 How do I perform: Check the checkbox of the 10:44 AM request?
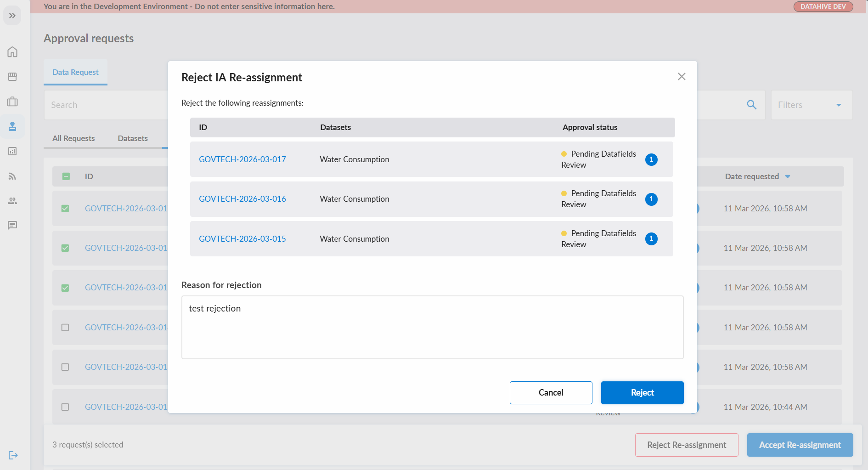pyautogui.click(x=65, y=407)
